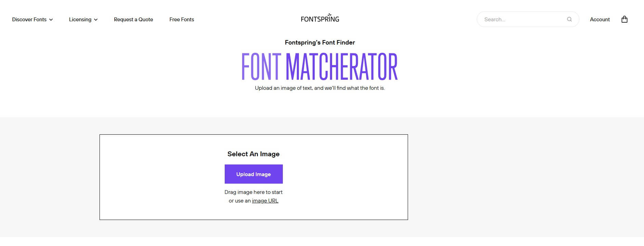Viewport: 644px width, 246px height.
Task: Click the Fontspring logo
Action: pyautogui.click(x=320, y=18)
